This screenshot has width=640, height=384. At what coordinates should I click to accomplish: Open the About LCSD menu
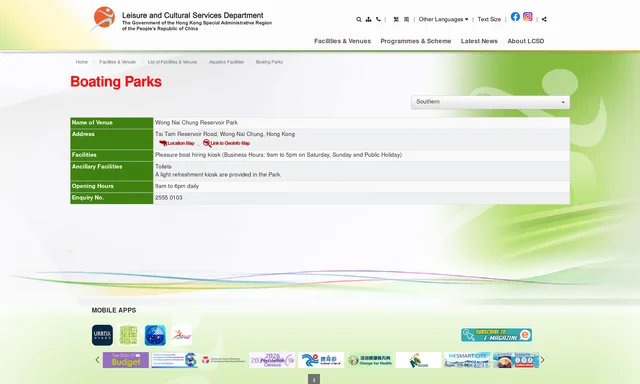click(526, 41)
